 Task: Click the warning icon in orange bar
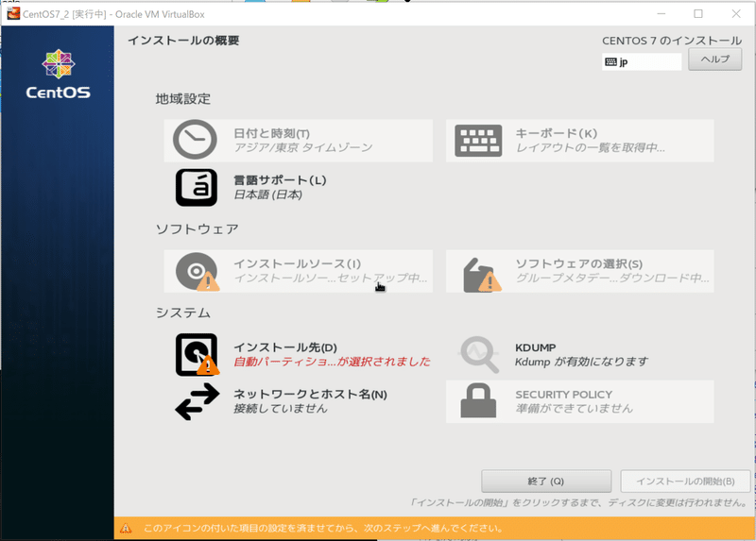pyautogui.click(x=126, y=529)
